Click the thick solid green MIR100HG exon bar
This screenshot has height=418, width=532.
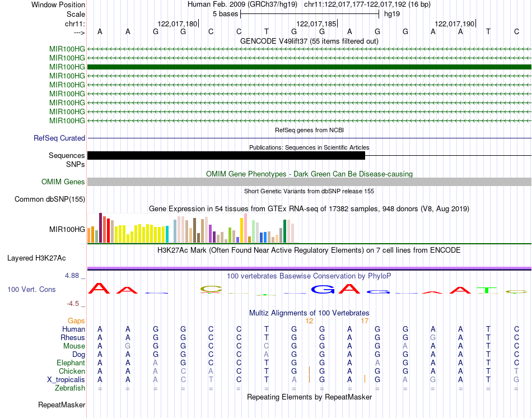(x=309, y=67)
